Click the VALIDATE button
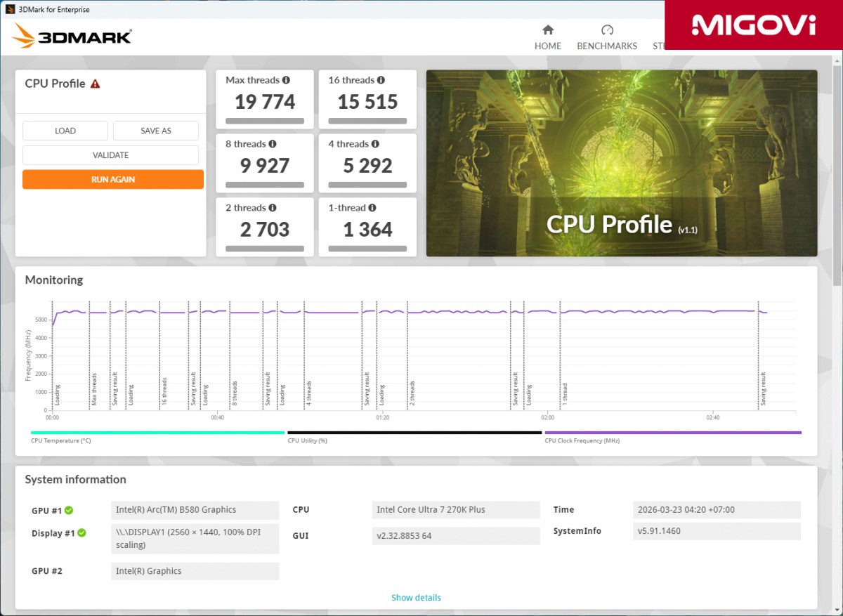This screenshot has width=843, height=616. pos(110,155)
